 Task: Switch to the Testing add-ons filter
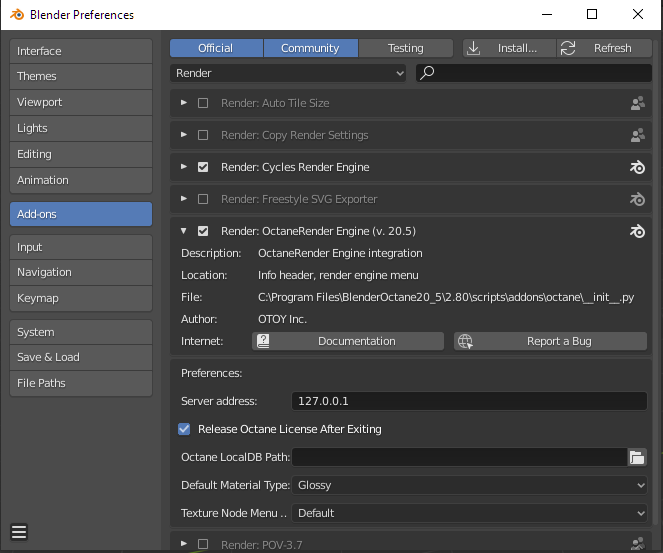(405, 48)
